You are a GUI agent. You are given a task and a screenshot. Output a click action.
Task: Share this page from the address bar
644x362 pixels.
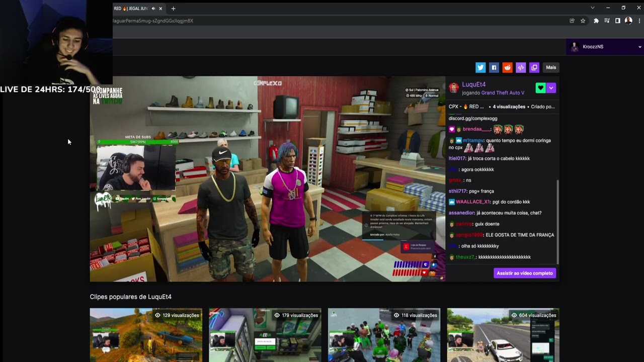pyautogui.click(x=572, y=21)
